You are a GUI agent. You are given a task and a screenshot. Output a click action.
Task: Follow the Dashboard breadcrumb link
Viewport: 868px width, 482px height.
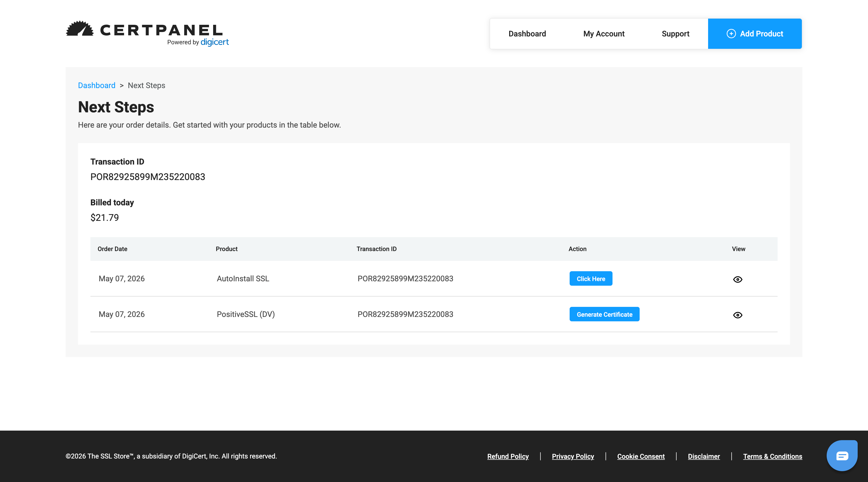pyautogui.click(x=97, y=85)
